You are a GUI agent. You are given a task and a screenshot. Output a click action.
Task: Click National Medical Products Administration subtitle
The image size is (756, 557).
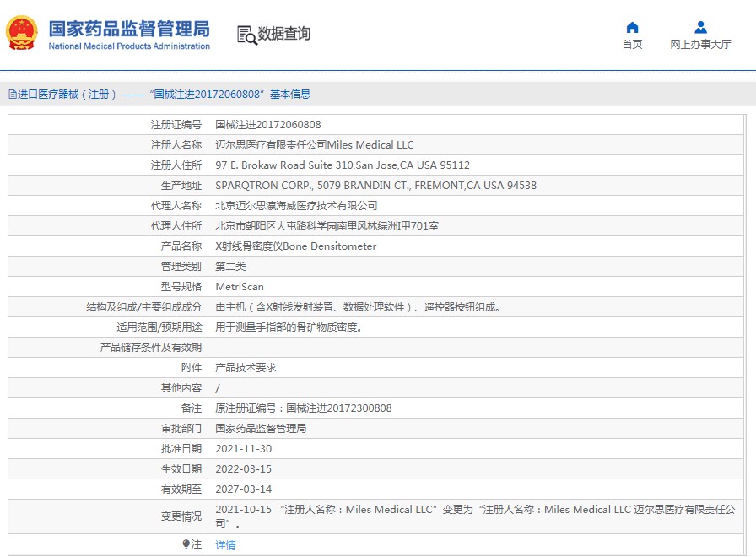(129, 46)
